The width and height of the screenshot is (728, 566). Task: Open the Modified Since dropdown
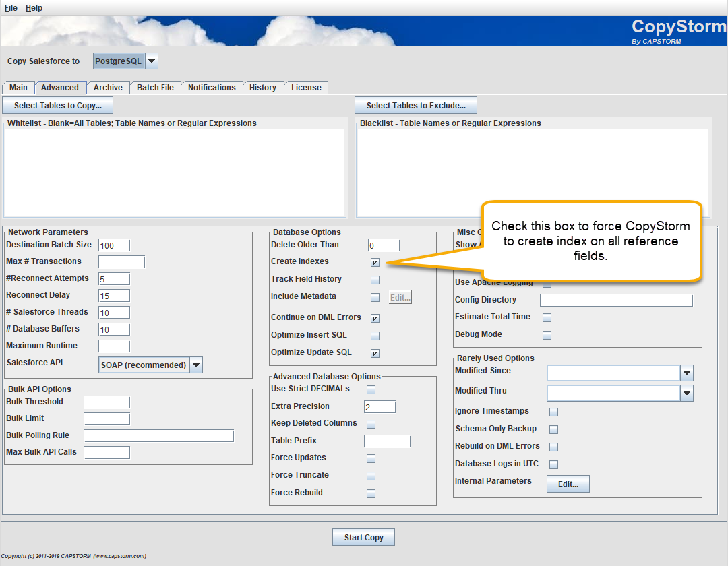687,373
